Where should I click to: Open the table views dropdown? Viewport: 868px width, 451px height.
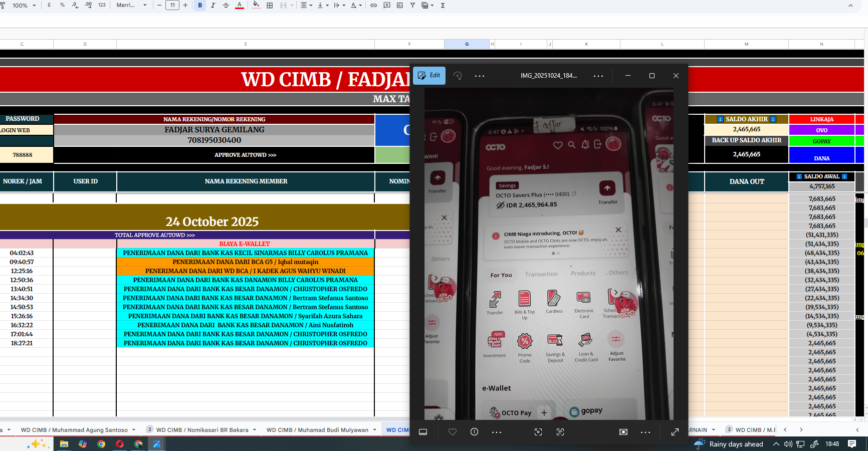[x=427, y=6]
